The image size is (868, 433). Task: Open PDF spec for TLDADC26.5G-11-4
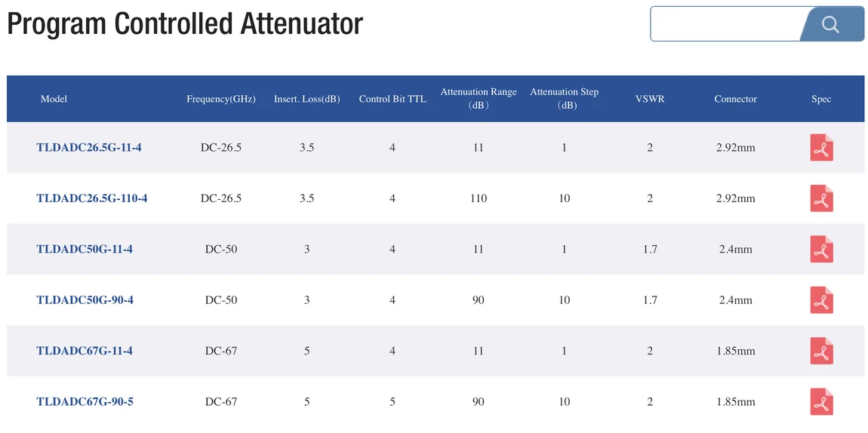(821, 148)
